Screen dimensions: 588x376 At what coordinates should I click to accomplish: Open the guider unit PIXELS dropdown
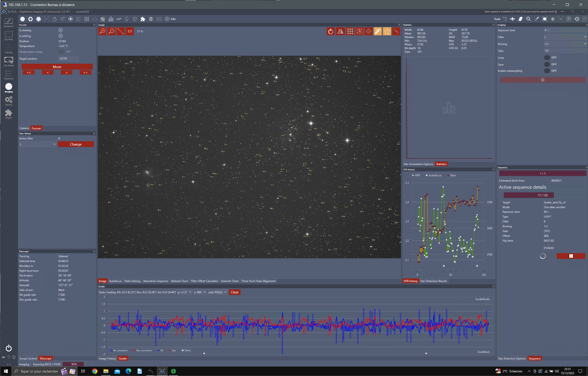(217, 292)
